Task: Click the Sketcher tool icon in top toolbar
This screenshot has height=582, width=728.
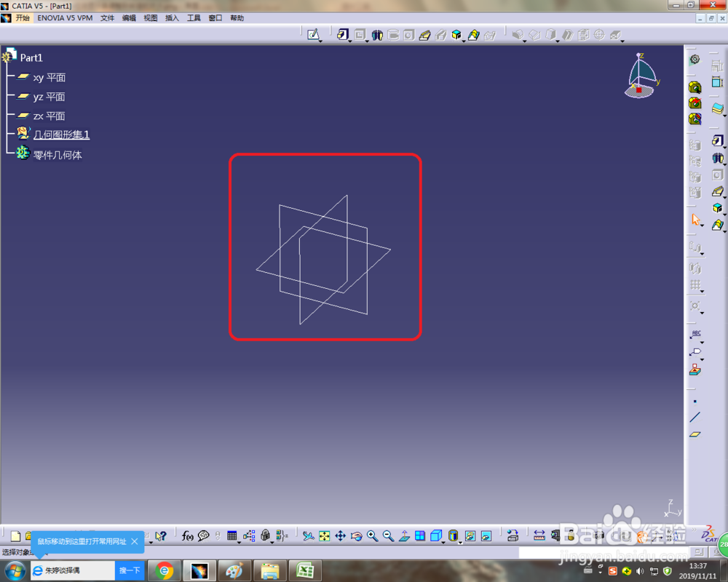Action: 313,34
